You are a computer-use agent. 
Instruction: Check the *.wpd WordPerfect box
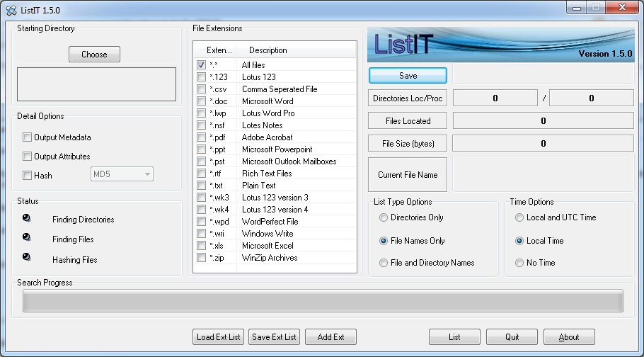pyautogui.click(x=201, y=221)
